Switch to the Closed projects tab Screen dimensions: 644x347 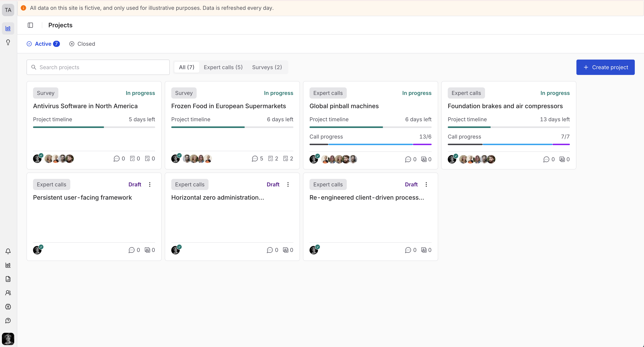point(82,44)
